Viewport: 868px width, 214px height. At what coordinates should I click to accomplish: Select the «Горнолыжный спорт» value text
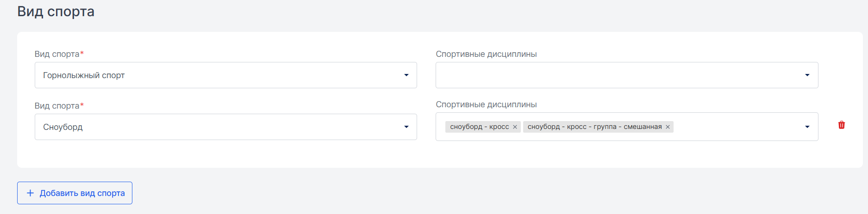click(x=84, y=75)
